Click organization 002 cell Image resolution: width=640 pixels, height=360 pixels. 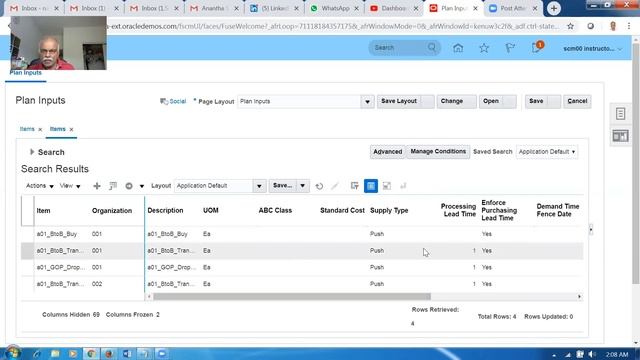coord(97,284)
